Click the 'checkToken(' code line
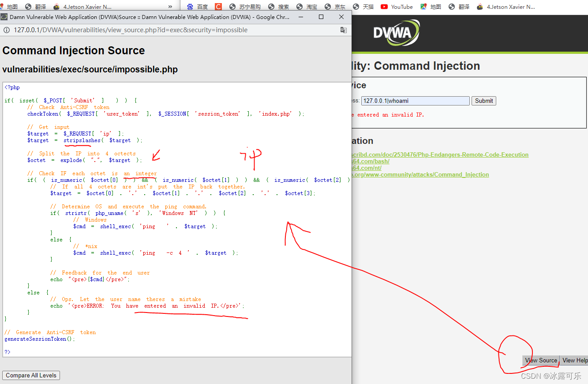 166,114
